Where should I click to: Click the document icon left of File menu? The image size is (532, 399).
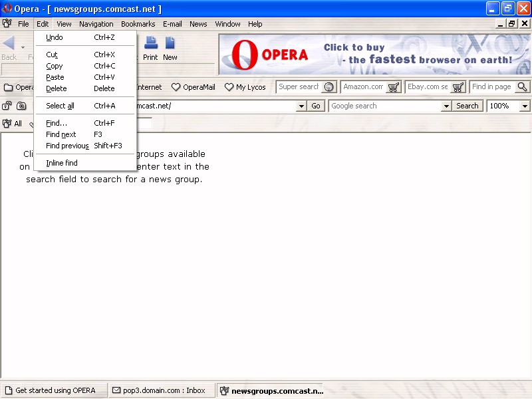7,23
